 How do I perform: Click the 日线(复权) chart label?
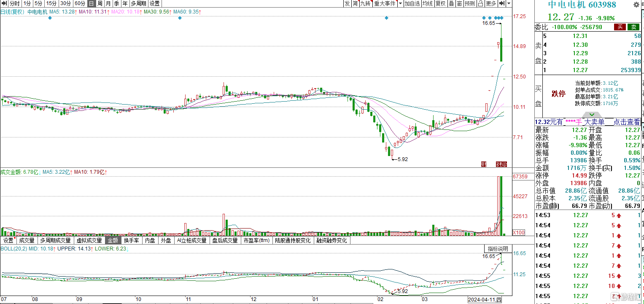tap(12, 12)
